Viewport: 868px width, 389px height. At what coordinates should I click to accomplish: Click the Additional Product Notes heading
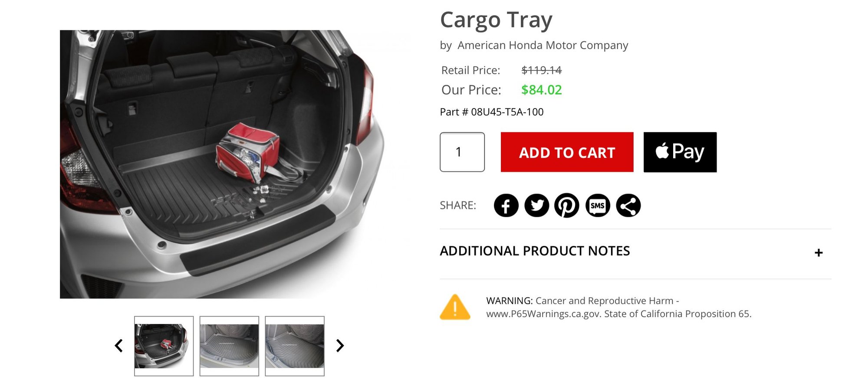tap(535, 251)
